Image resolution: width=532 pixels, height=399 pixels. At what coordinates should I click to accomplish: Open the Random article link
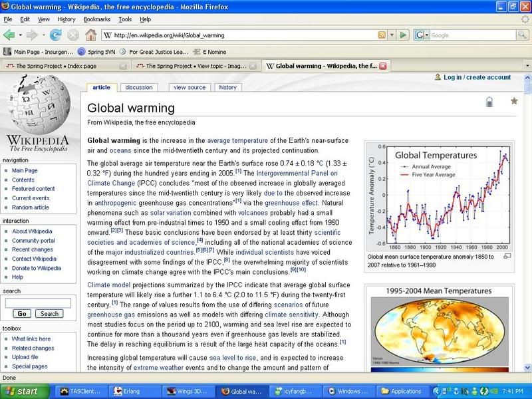click(31, 207)
